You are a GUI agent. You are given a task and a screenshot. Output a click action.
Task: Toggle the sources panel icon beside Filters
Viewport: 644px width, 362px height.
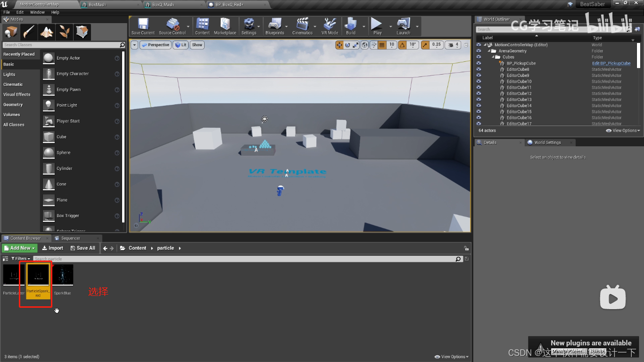(x=6, y=259)
